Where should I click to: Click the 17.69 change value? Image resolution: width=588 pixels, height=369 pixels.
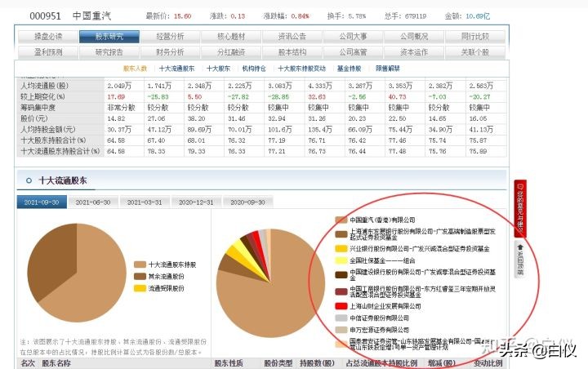coord(116,97)
